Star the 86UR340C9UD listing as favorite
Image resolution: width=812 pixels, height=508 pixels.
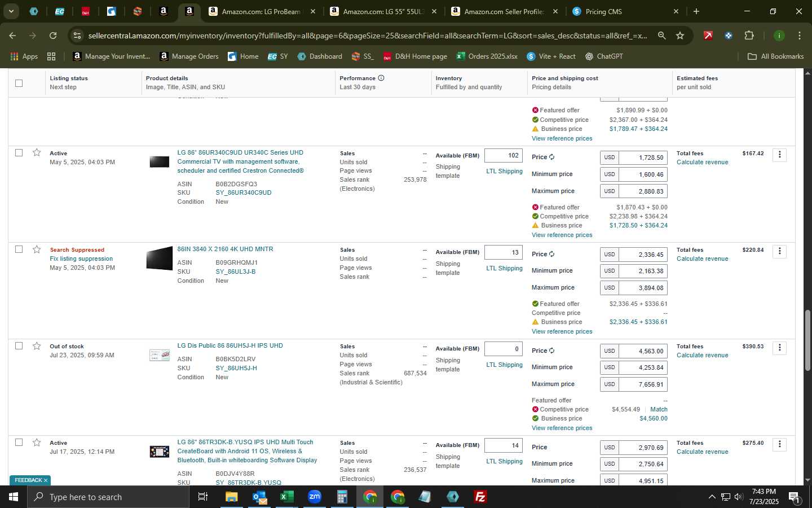tap(37, 152)
